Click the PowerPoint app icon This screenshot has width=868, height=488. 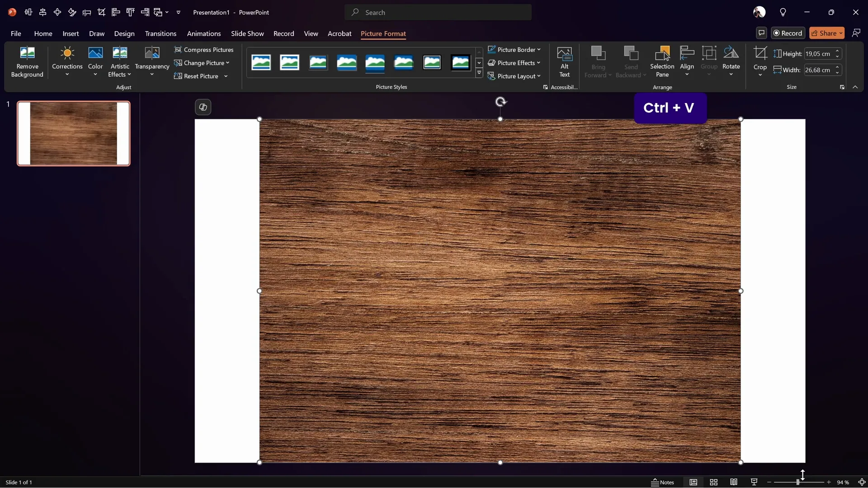click(x=12, y=12)
